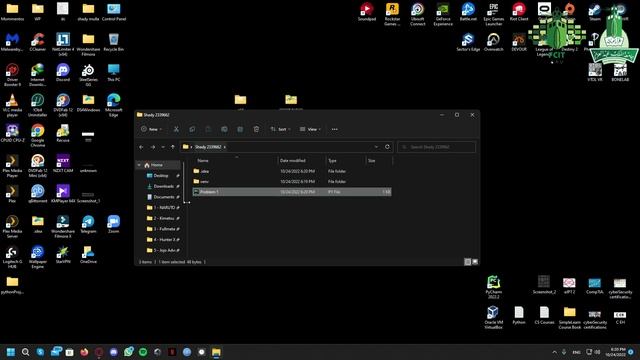
Task: Select Control Panel desktop icon
Action: tap(113, 12)
